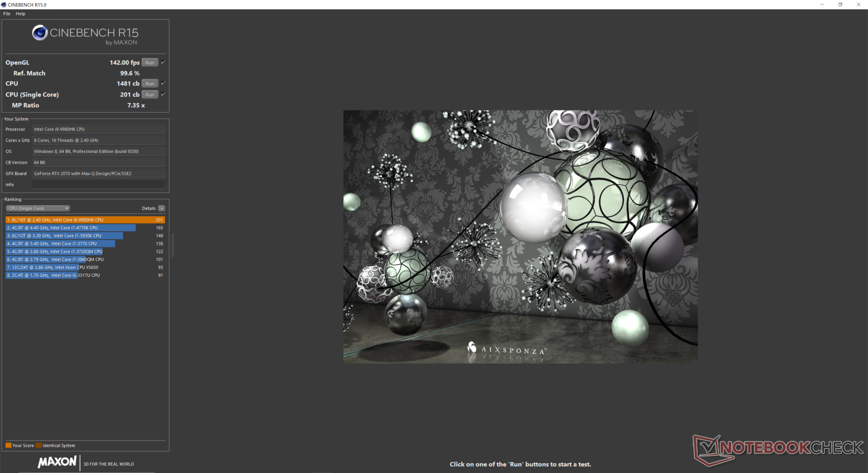This screenshot has height=473, width=868.
Task: Click the MAXON logo below the ranking panel
Action: tap(57, 462)
